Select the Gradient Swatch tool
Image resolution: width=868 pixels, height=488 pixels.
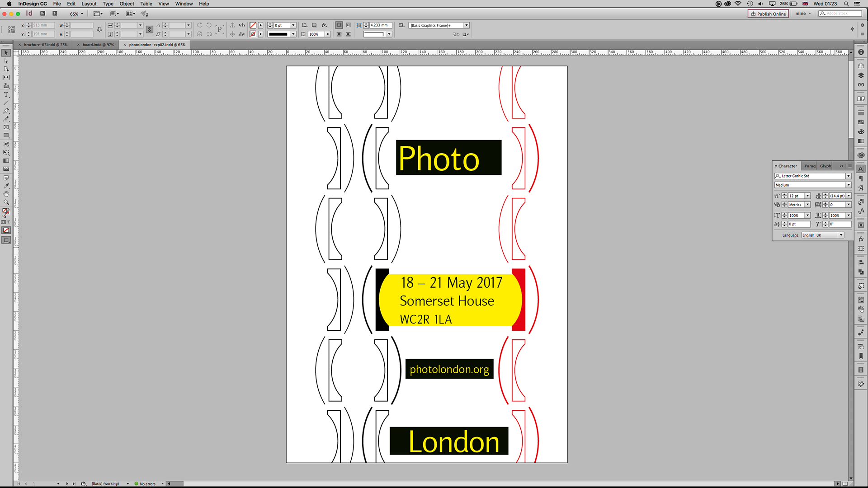[x=6, y=161]
